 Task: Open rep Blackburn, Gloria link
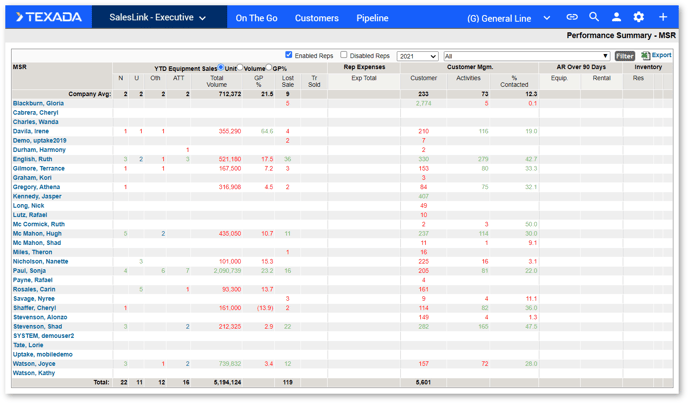click(38, 103)
